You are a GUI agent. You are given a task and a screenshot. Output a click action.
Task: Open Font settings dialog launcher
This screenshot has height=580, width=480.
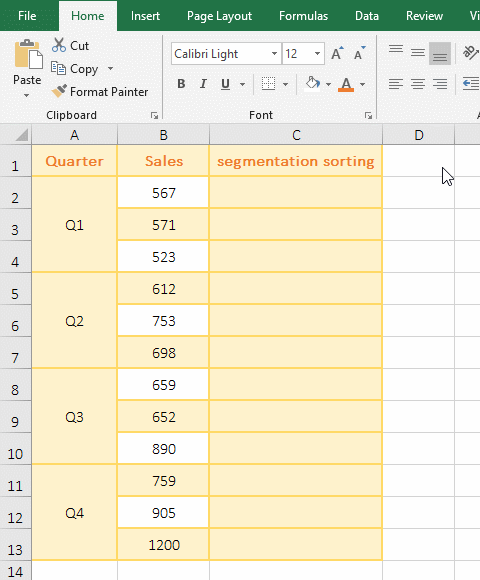368,116
